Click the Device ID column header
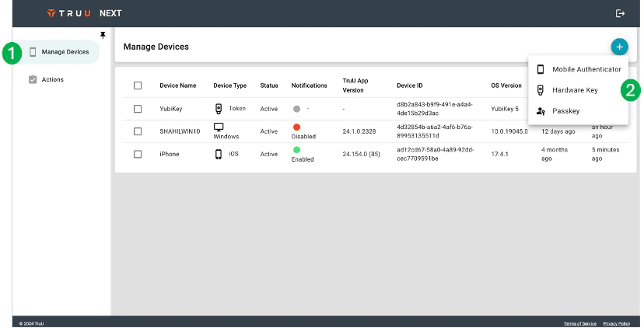 pyautogui.click(x=409, y=85)
